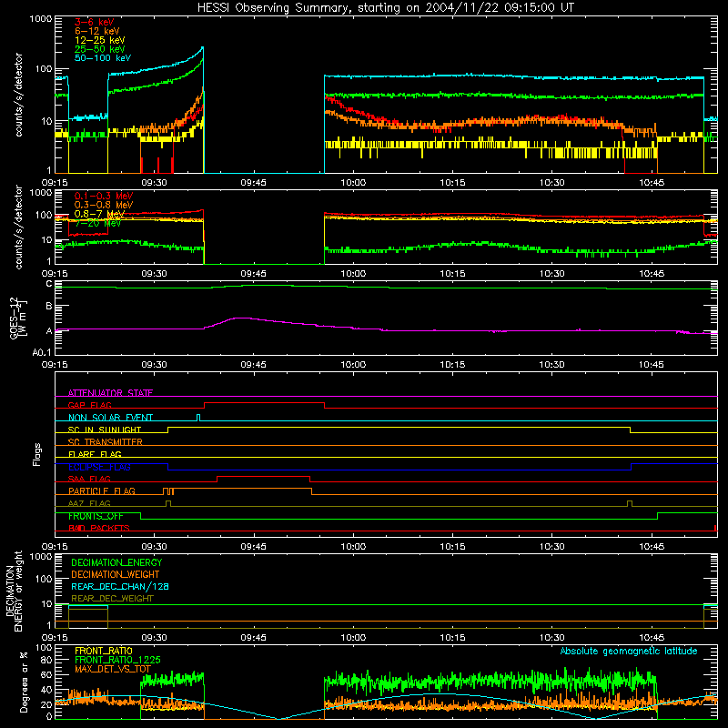Select the DECIMATION_ENERGY legend label
The width and height of the screenshot is (728, 728).
coord(116,562)
